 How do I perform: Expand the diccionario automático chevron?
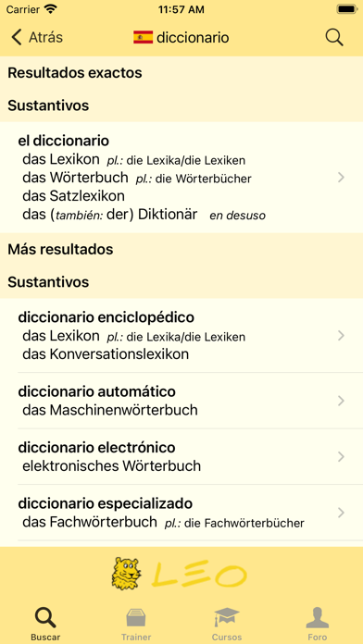point(341,401)
